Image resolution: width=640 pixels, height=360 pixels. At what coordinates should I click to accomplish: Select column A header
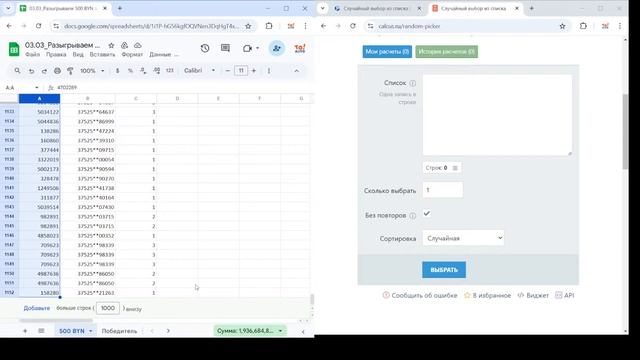coord(39,98)
